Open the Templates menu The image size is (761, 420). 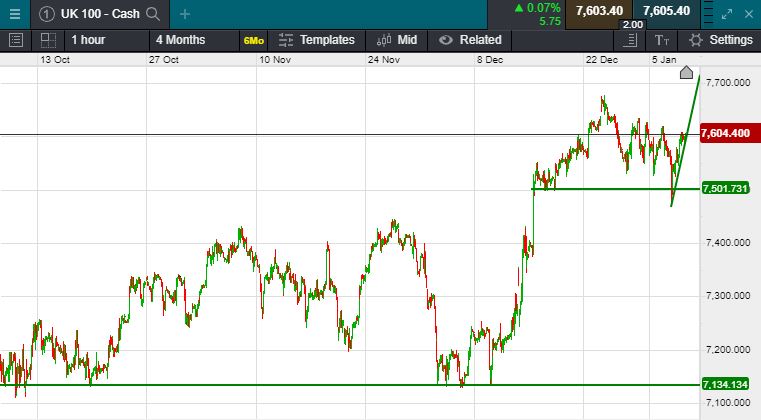[x=316, y=40]
